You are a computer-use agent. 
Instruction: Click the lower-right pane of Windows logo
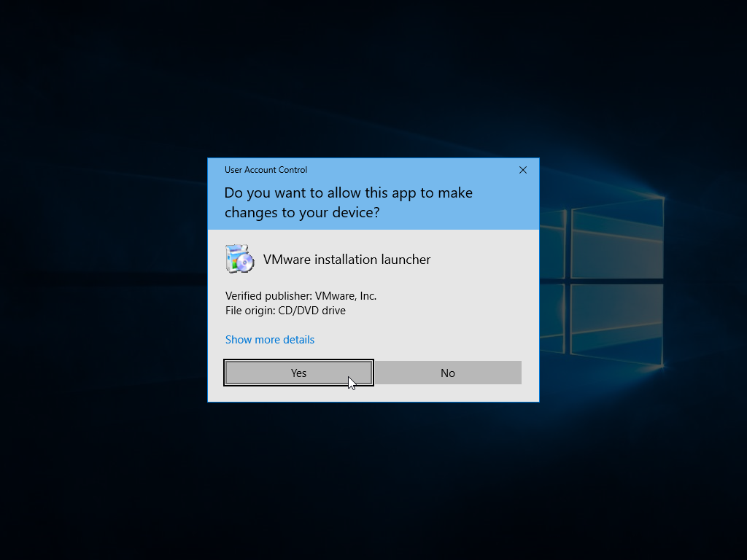pyautogui.click(x=616, y=324)
